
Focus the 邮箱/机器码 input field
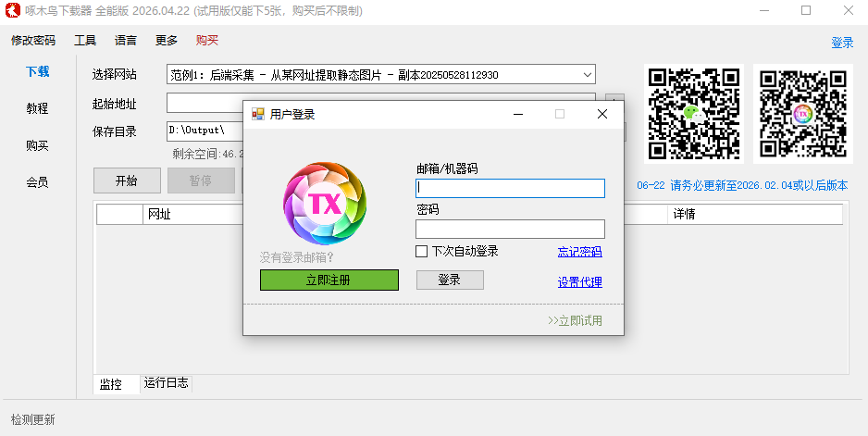click(511, 188)
